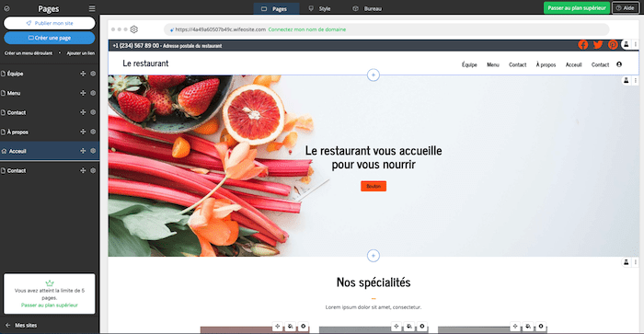Open settings gear for À propos page
Screen dimensions: 644x334
click(93, 132)
